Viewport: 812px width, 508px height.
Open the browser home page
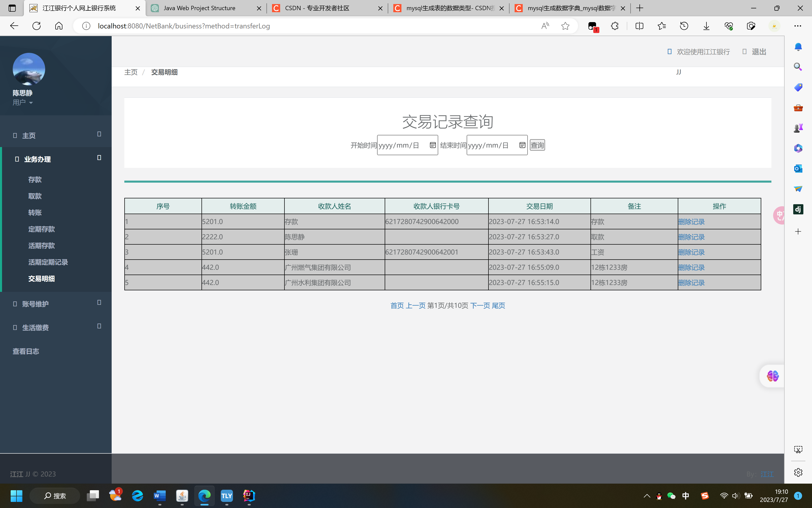[59, 26]
